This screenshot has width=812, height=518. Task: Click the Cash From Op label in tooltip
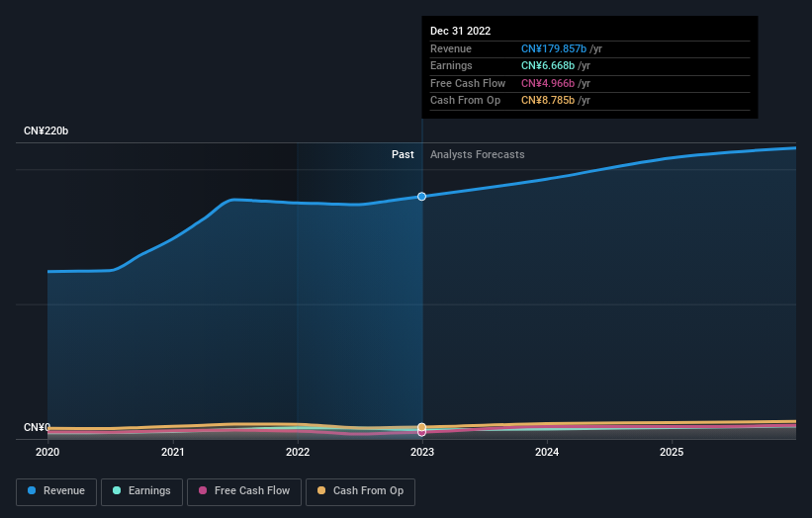[x=465, y=101]
